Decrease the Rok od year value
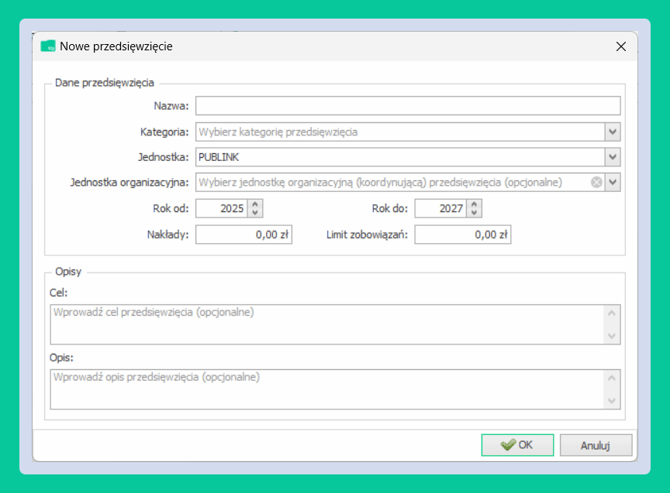670x493 pixels. 255,213
